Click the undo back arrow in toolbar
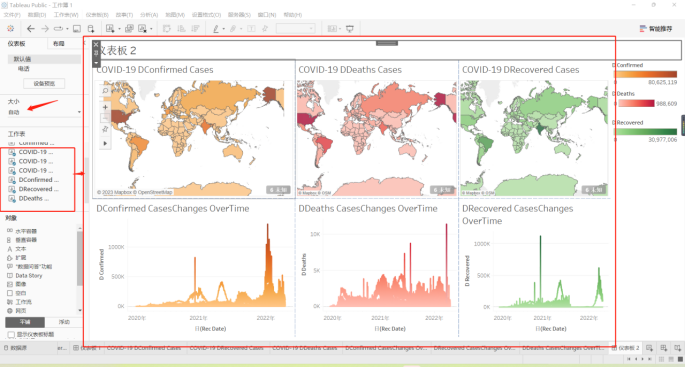 tap(30, 28)
